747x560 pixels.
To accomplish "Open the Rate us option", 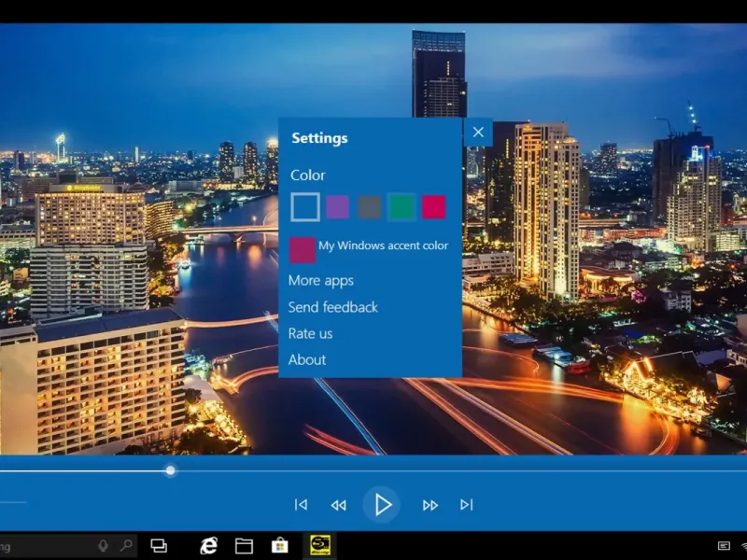I will point(310,333).
